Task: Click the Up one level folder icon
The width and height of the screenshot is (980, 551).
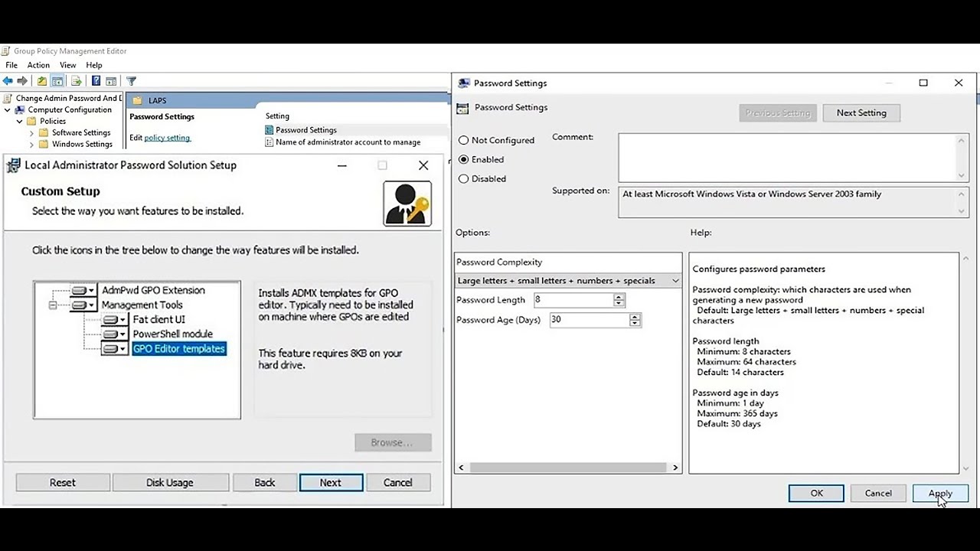Action: tap(42, 81)
